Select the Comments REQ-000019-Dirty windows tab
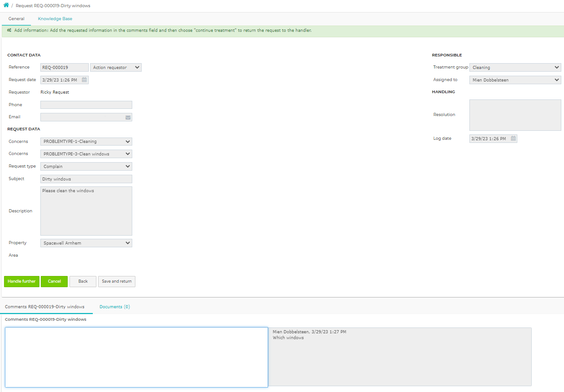The image size is (564, 392). click(x=45, y=307)
